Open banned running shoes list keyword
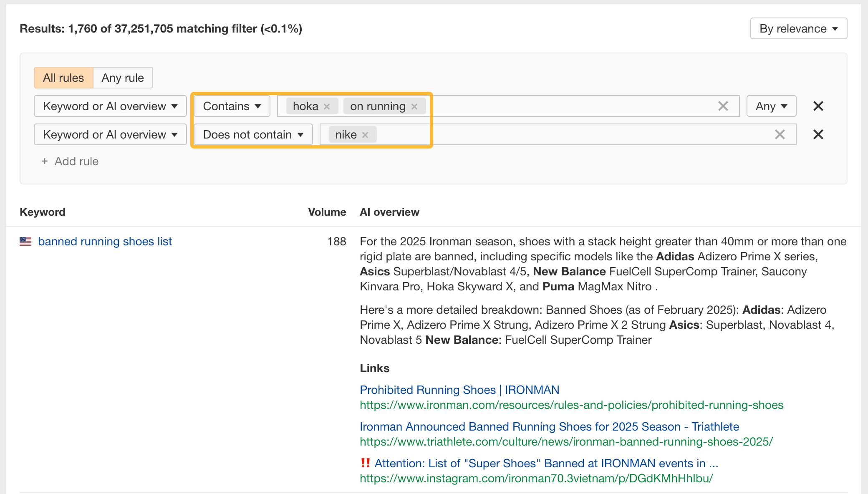 point(105,241)
